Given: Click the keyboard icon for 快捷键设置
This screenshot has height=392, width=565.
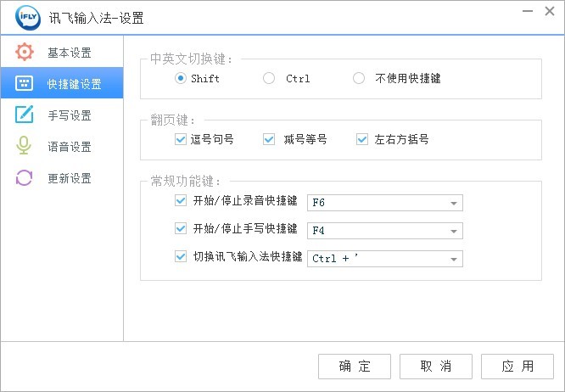Looking at the screenshot, I should (x=25, y=84).
